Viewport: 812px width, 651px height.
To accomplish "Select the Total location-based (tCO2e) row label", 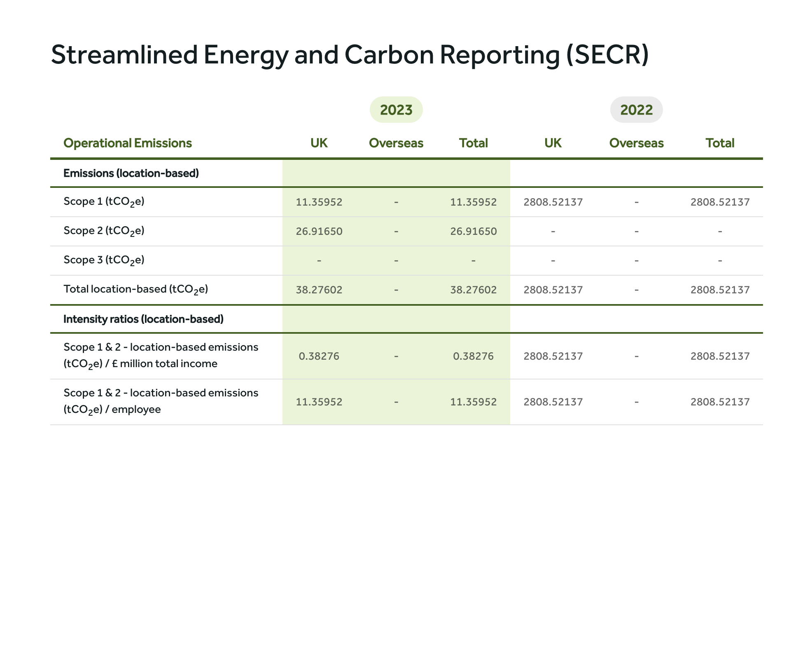I will click(x=136, y=290).
